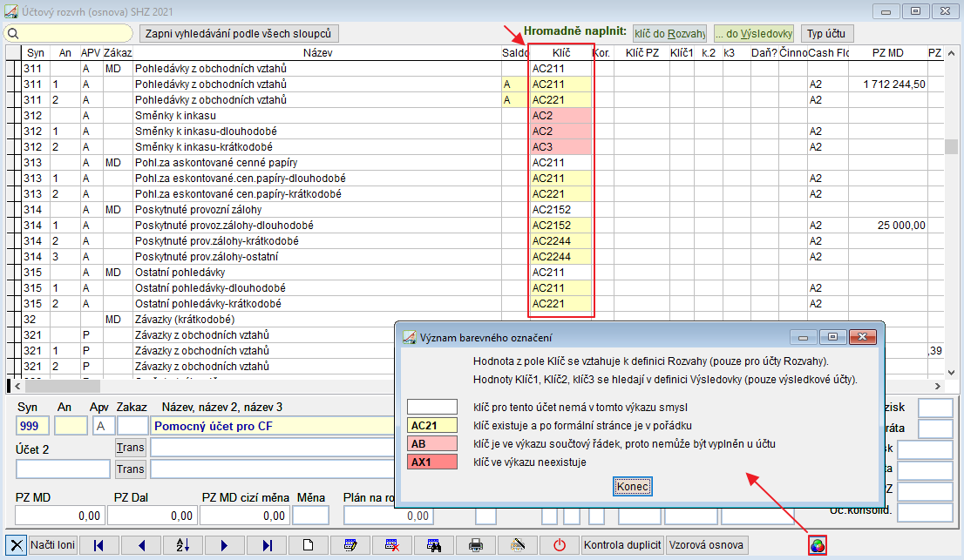Click the Typ účtu button
Image resolution: width=964 pixels, height=560 pixels.
[826, 34]
